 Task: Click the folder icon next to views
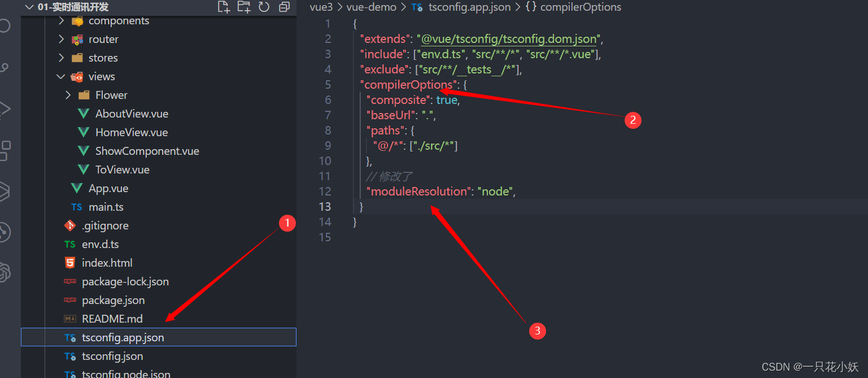point(77,77)
